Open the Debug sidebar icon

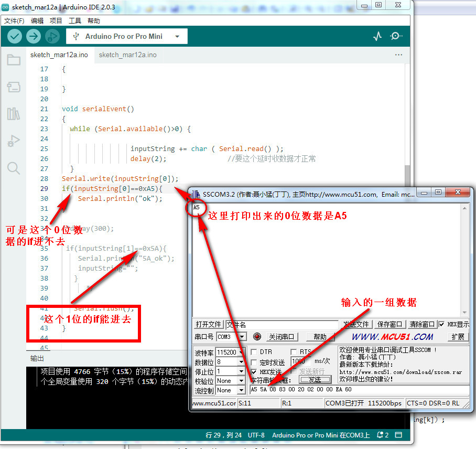click(x=14, y=141)
